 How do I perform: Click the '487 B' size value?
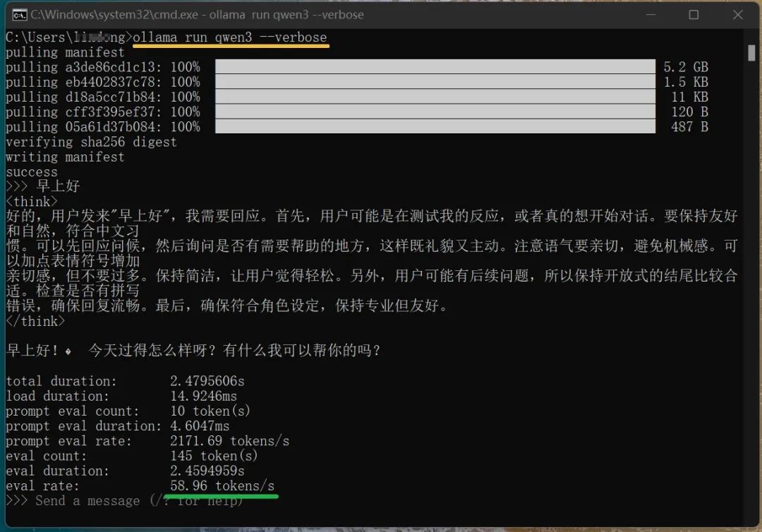click(x=689, y=127)
